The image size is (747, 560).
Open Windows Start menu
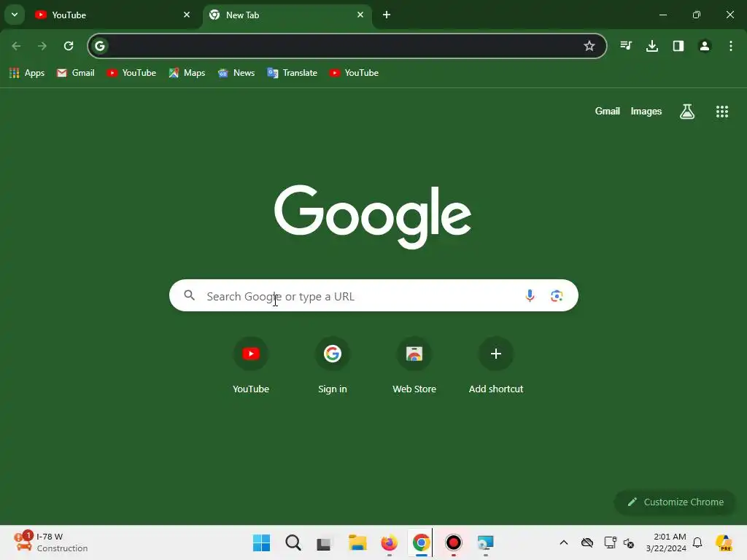coord(261,542)
